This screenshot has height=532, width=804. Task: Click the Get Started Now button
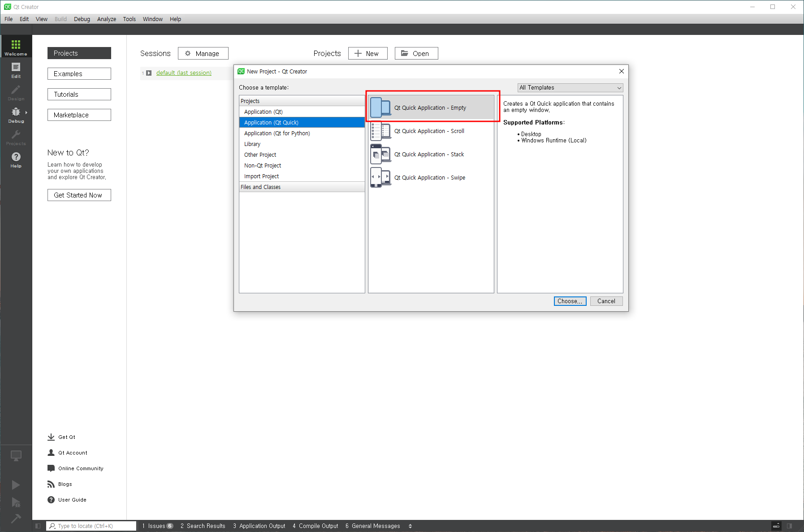click(x=79, y=195)
